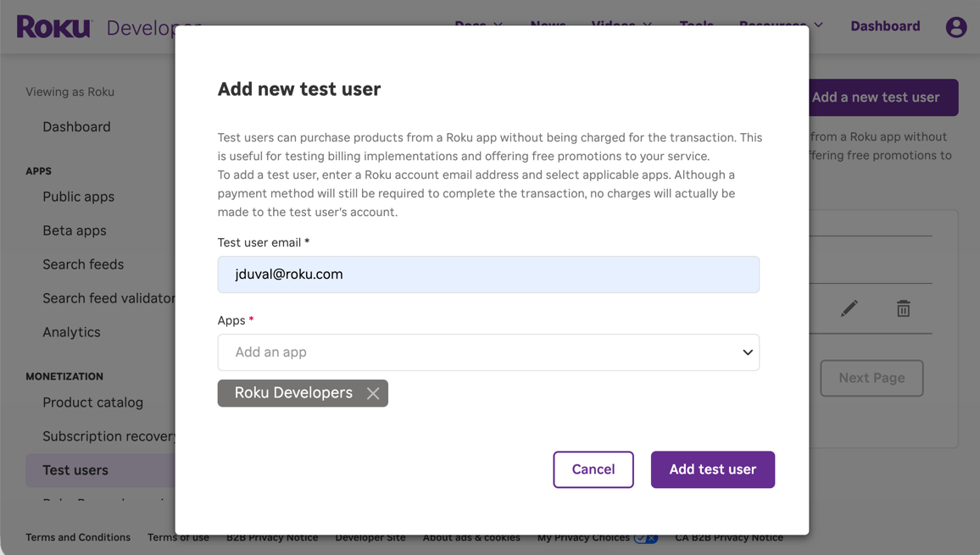Go to Dashboard in the top navigation
The width and height of the screenshot is (980, 555).
coord(885,26)
